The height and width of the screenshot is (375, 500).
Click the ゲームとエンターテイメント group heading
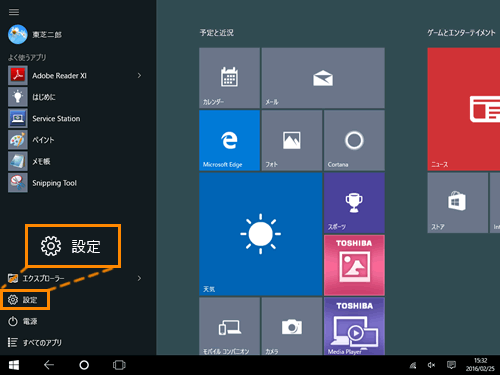coord(462,33)
